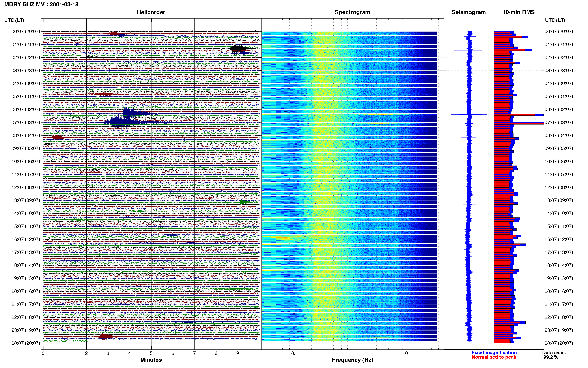Image resolution: width=588 pixels, height=368 pixels.
Task: Click left-axis time label '06:07 (02:07)'
Action: [x=26, y=109]
